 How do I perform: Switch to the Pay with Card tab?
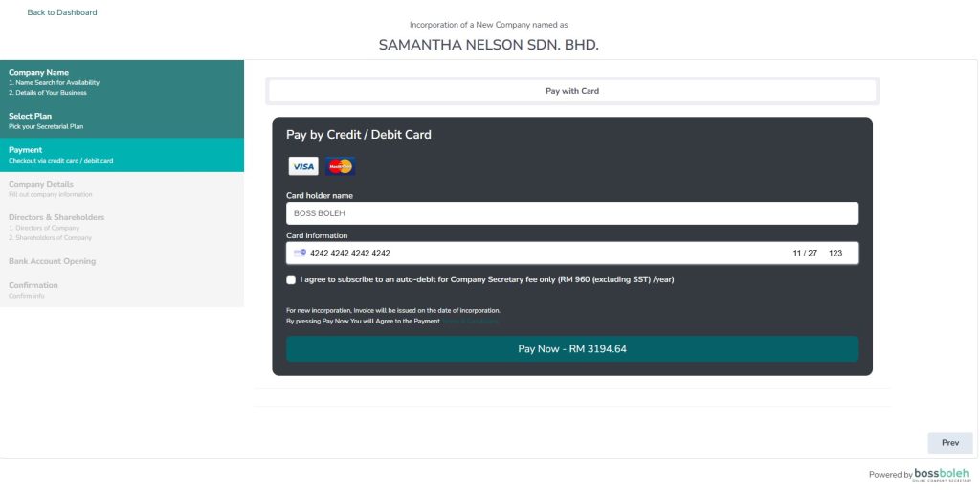tap(572, 91)
